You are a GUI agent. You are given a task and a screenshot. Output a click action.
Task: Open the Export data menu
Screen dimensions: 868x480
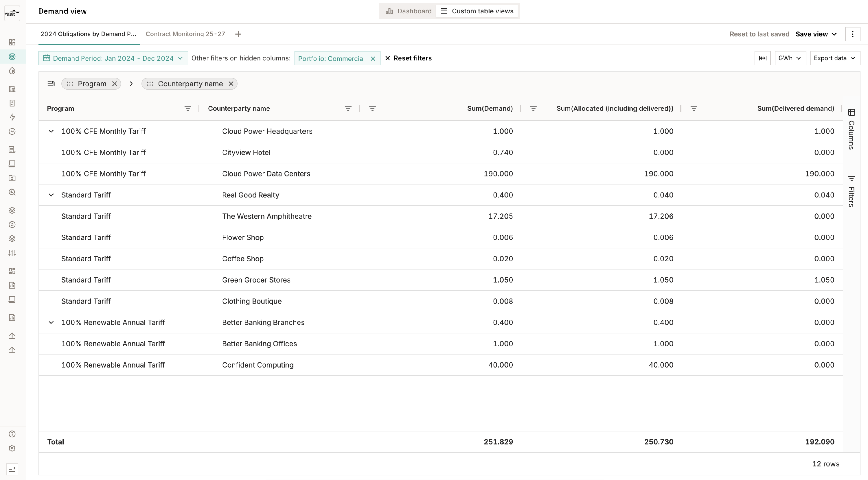pyautogui.click(x=834, y=58)
